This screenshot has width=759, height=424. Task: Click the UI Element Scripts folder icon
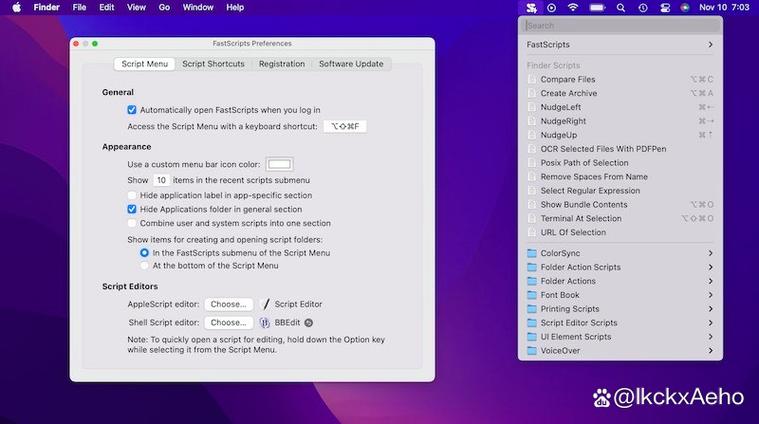pos(532,336)
